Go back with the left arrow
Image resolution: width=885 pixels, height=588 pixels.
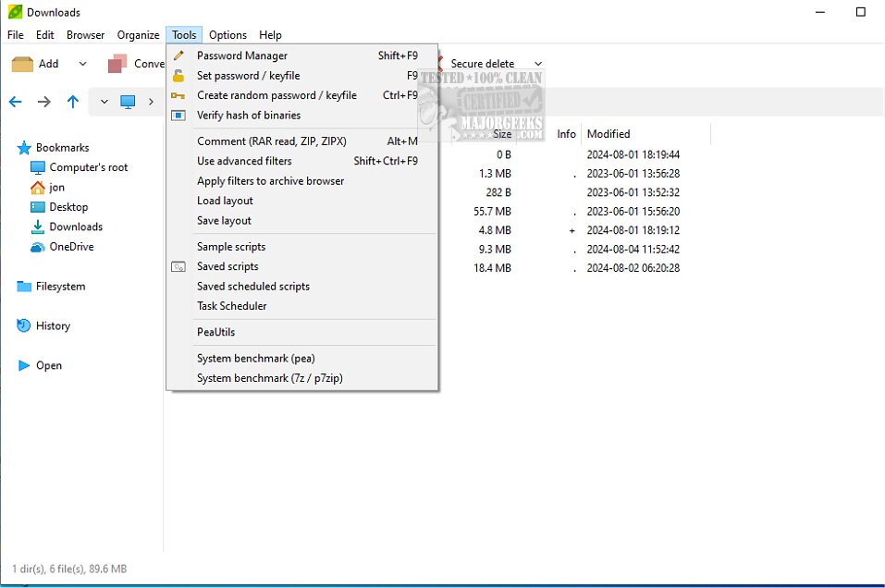pos(15,102)
